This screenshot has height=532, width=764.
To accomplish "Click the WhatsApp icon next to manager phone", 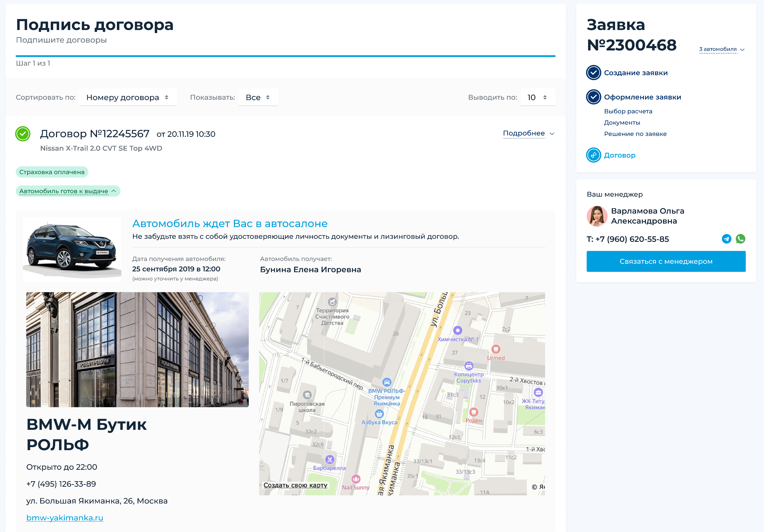I will pyautogui.click(x=740, y=239).
